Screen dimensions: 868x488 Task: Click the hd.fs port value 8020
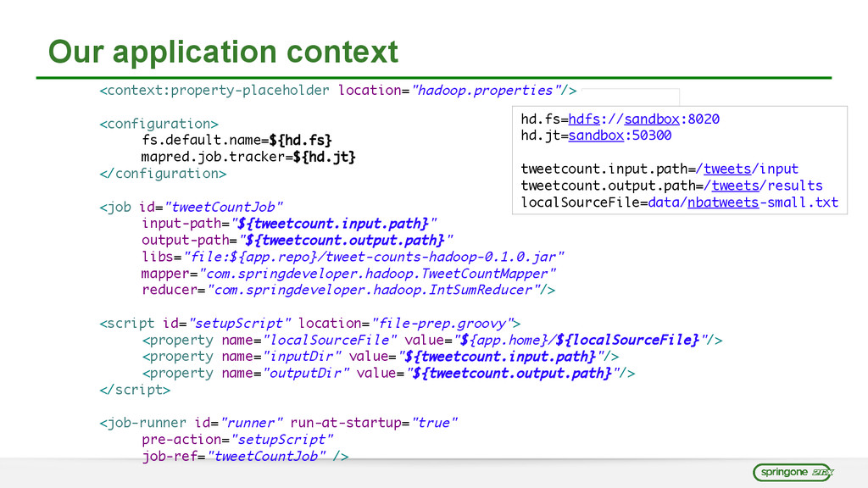click(704, 119)
